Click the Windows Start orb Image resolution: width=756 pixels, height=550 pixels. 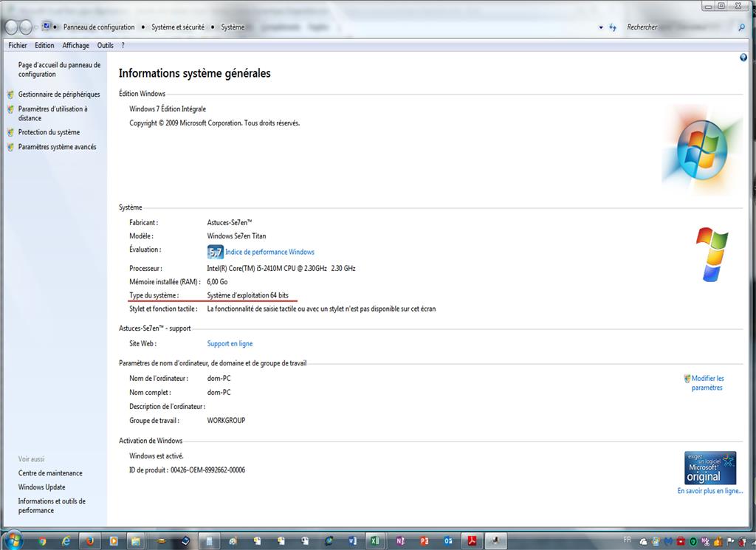[13, 540]
